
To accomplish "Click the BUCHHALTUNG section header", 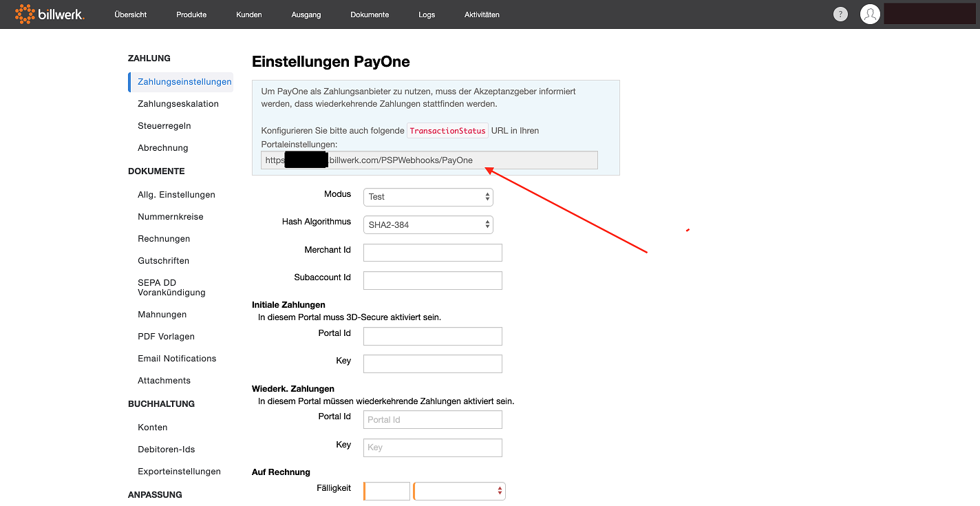I will (x=161, y=404).
